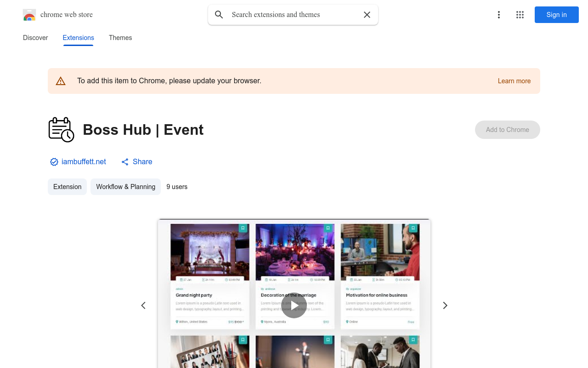
Task: Click the '9 users' text
Action: pyautogui.click(x=177, y=187)
